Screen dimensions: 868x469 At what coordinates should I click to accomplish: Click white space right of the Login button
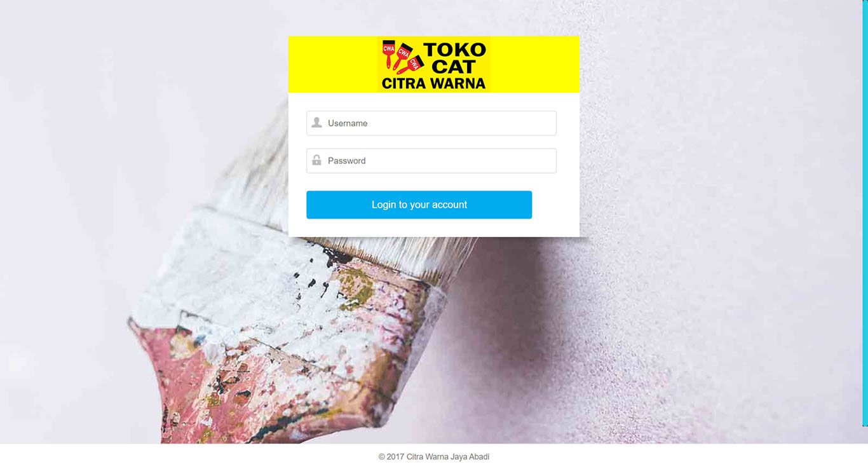coord(555,205)
